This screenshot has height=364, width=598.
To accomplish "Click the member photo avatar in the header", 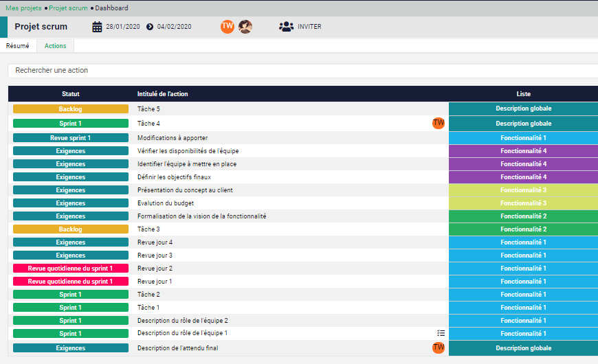I will click(x=245, y=27).
